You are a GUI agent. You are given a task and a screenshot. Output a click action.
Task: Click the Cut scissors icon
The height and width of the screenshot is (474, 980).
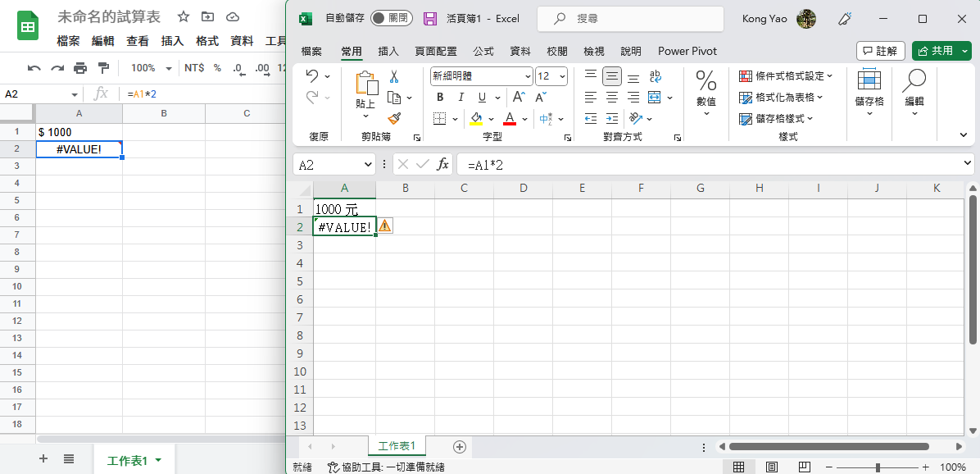coord(394,77)
